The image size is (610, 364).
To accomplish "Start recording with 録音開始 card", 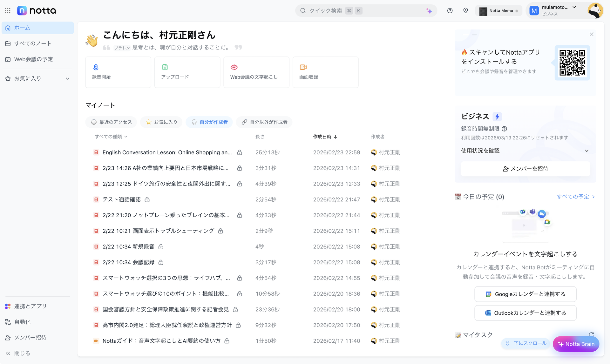I will coord(118,72).
